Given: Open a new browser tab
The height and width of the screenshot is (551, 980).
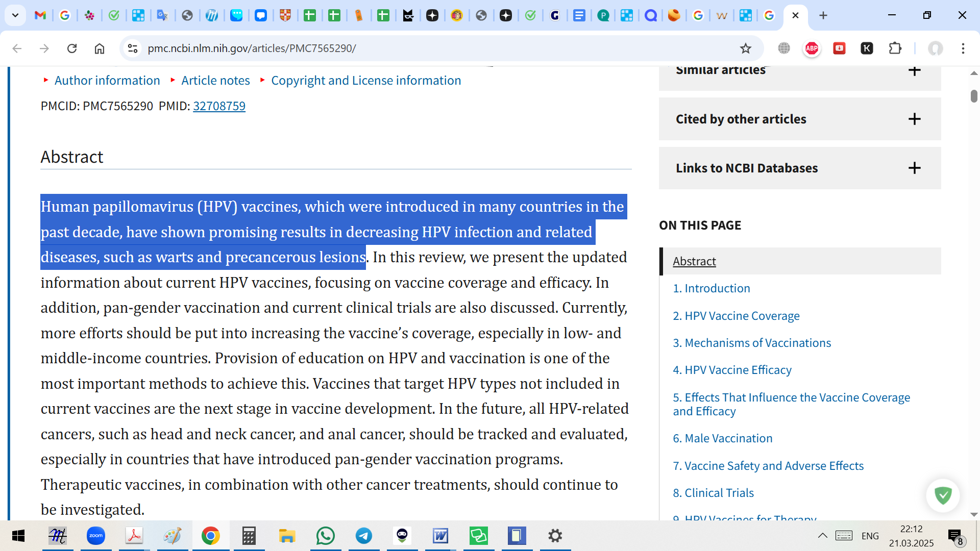Looking at the screenshot, I should [x=823, y=15].
